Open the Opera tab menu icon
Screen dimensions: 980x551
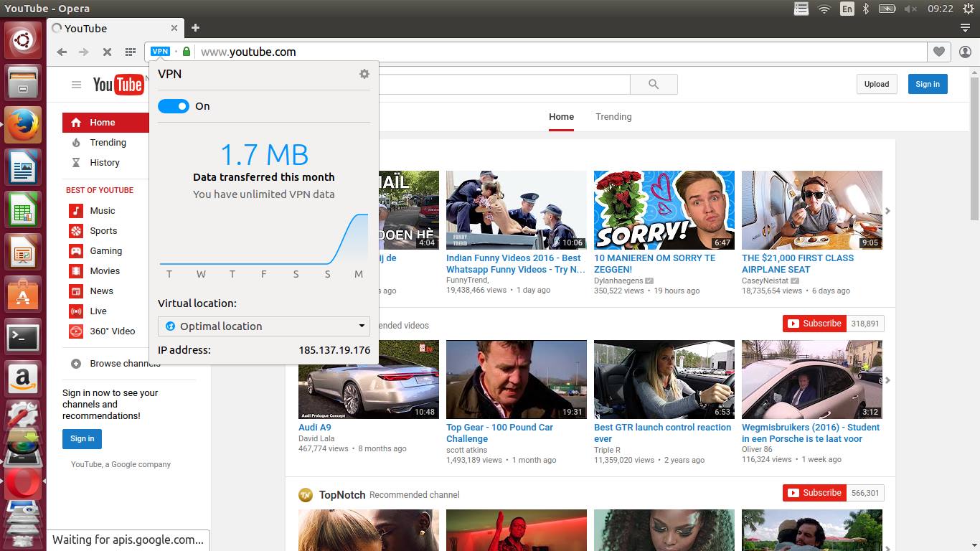(x=965, y=28)
